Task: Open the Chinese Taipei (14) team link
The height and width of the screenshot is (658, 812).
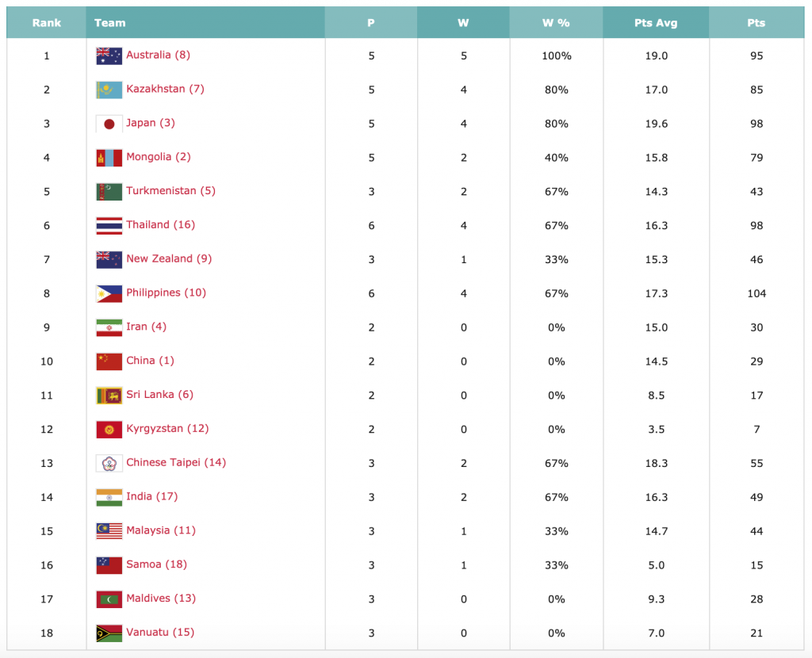Action: 176,462
